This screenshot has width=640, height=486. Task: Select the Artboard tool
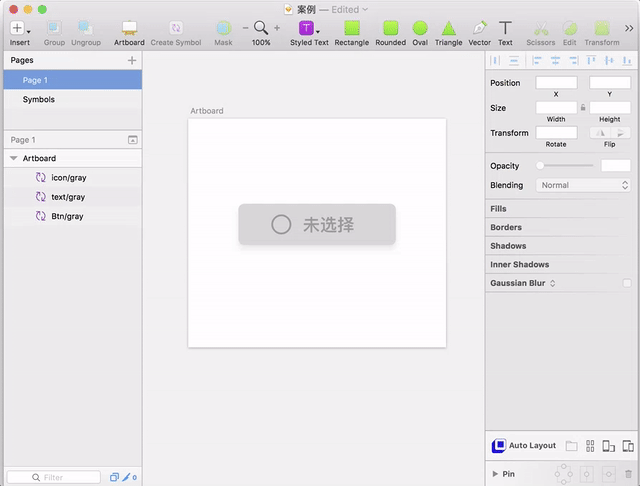click(129, 28)
